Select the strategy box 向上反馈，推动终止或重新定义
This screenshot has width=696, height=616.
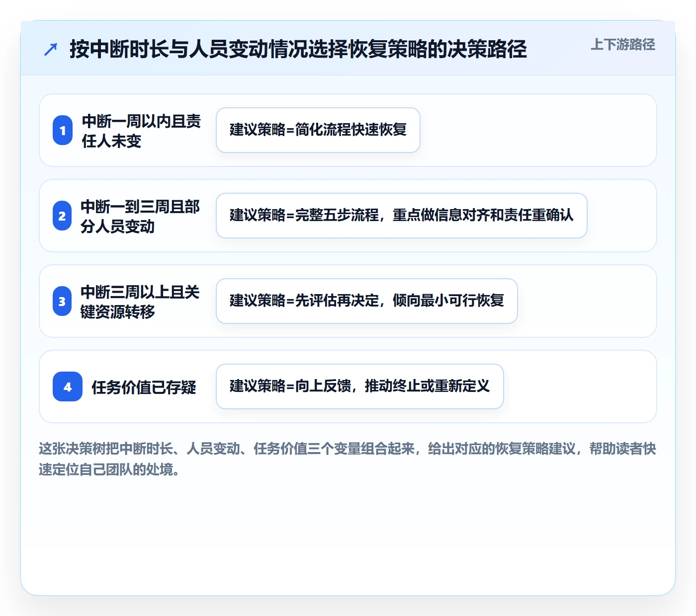pyautogui.click(x=360, y=386)
